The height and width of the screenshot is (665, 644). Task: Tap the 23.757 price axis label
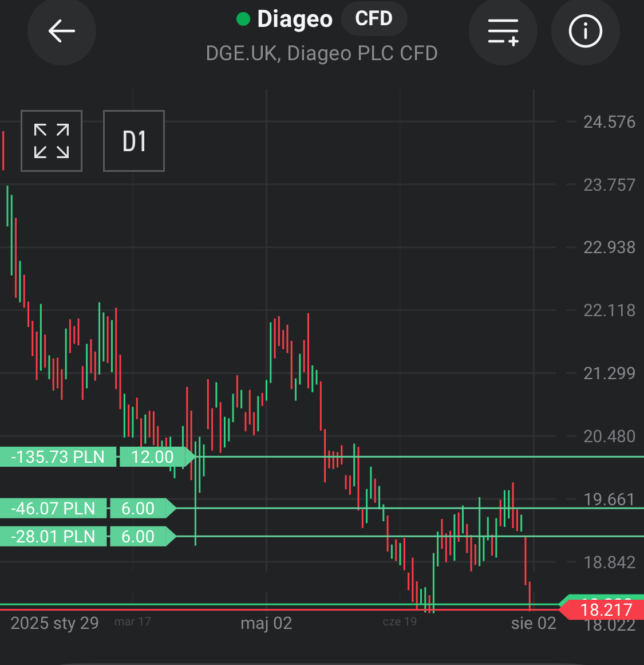[x=609, y=185]
